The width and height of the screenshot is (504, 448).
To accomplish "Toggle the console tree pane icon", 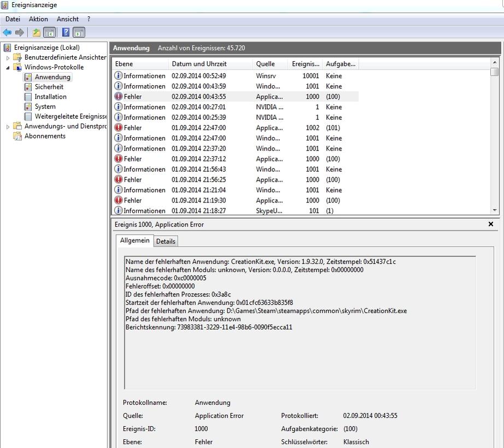I will pyautogui.click(x=49, y=33).
